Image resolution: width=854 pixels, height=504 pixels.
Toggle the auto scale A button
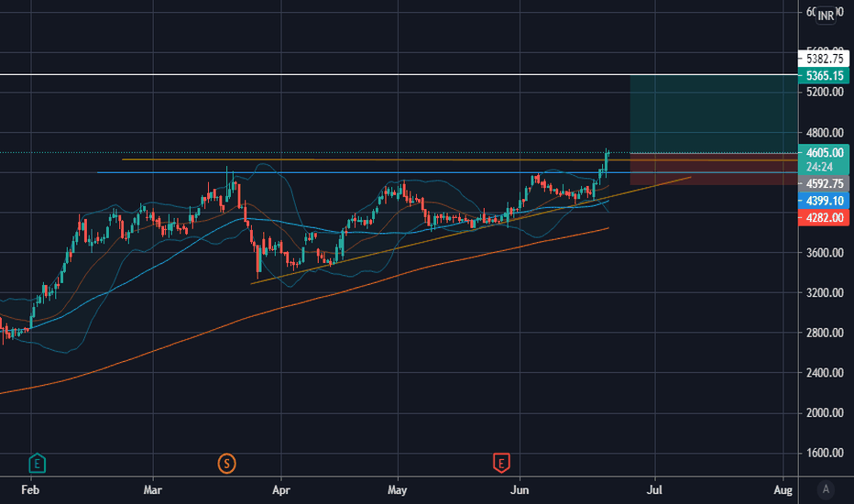[826, 489]
